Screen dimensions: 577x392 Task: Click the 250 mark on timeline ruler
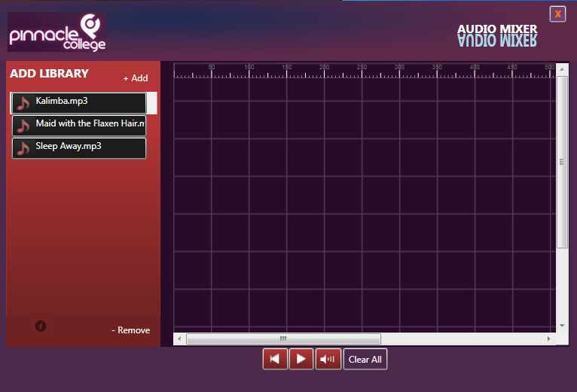point(362,67)
